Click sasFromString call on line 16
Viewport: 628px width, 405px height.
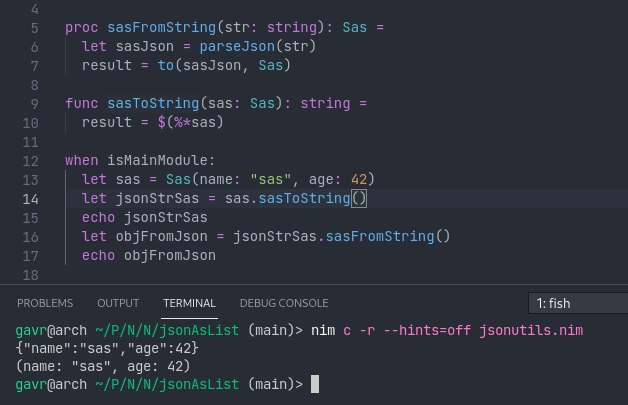(x=380, y=236)
